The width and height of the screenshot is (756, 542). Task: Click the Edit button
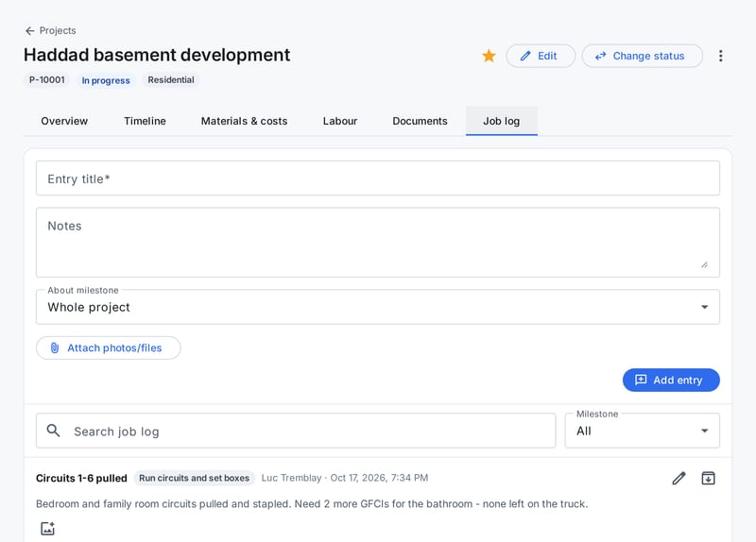(x=541, y=56)
